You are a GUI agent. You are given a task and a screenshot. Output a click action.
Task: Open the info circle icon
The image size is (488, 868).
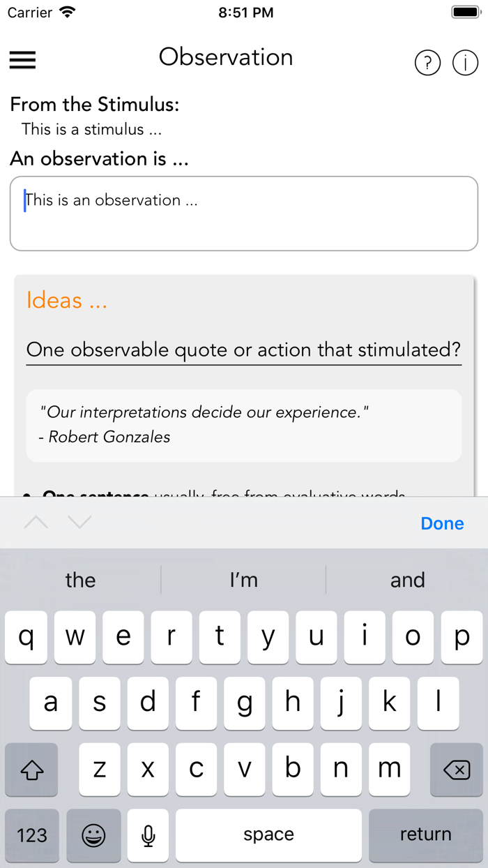(465, 63)
